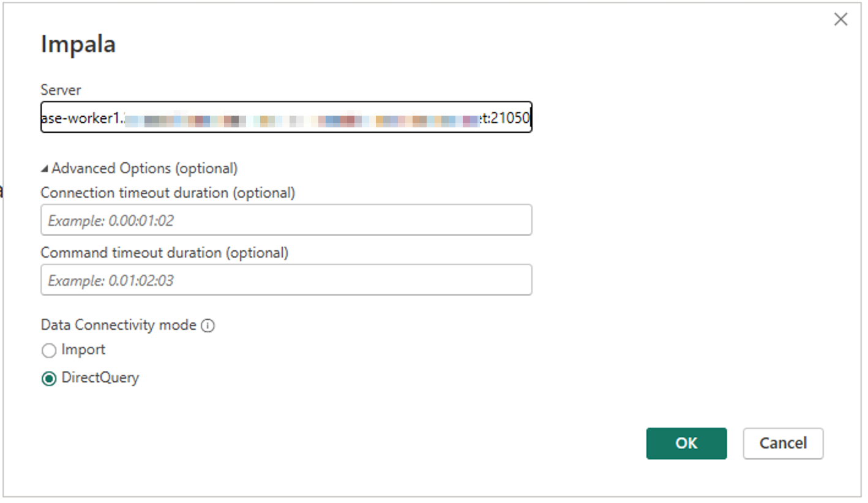Screen dimensions: 868x503
Task: Click the info icon beside Data Connectivity mode
Action: point(208,326)
